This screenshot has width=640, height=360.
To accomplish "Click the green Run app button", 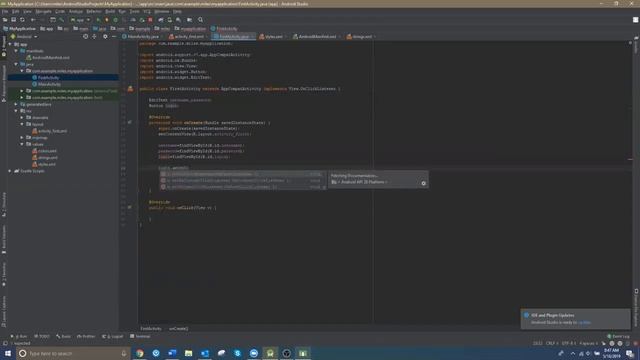I will (98, 20).
